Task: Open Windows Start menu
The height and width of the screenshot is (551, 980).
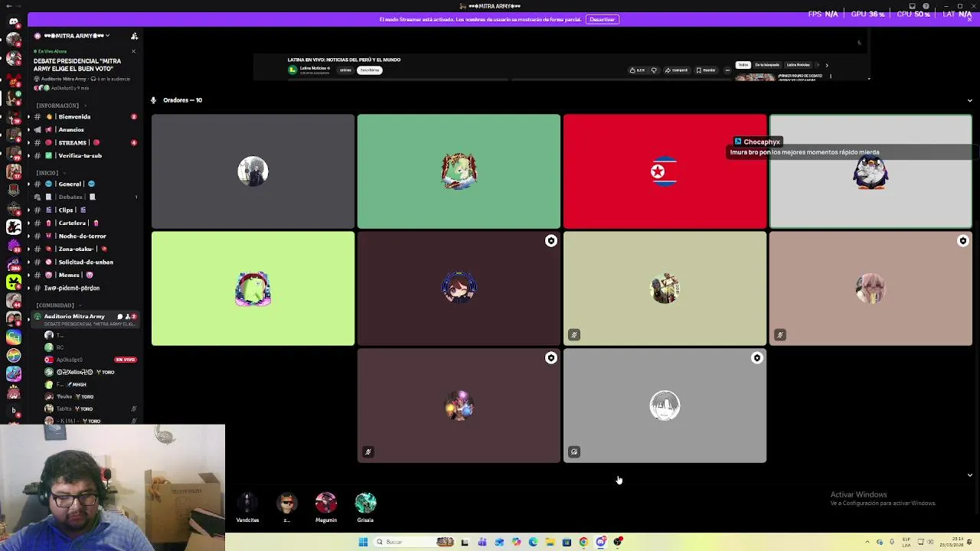Action: coord(363,542)
